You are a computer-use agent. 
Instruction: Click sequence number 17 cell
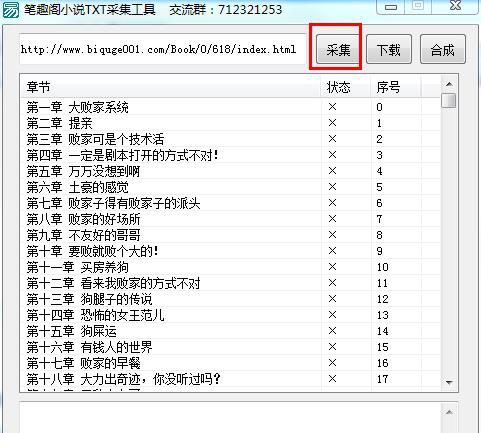point(383,379)
